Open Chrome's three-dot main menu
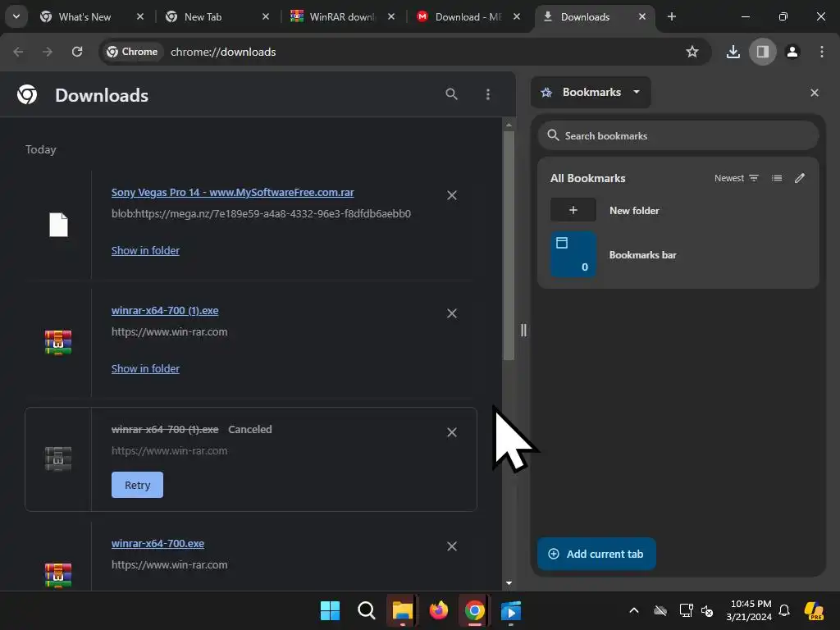Screen dimensions: 840x630 tap(822, 52)
